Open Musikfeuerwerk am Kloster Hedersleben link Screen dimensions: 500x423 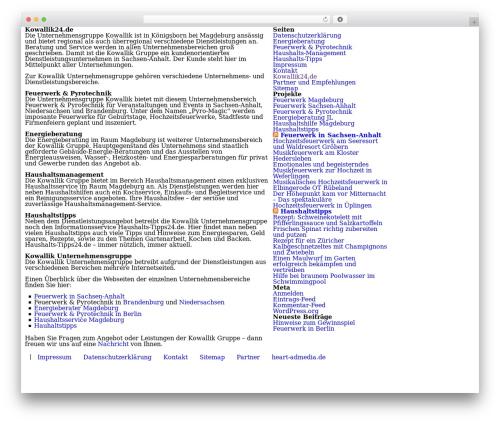coord(316,155)
